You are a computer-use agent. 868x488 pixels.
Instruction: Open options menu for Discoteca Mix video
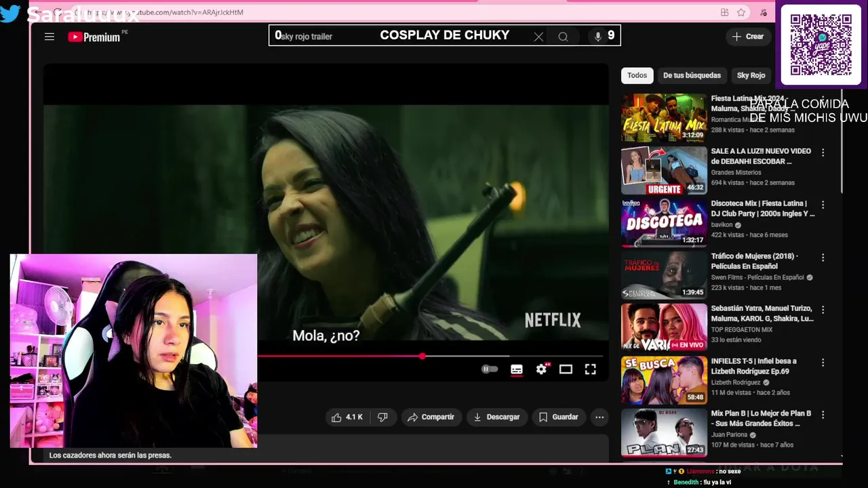pyautogui.click(x=823, y=205)
